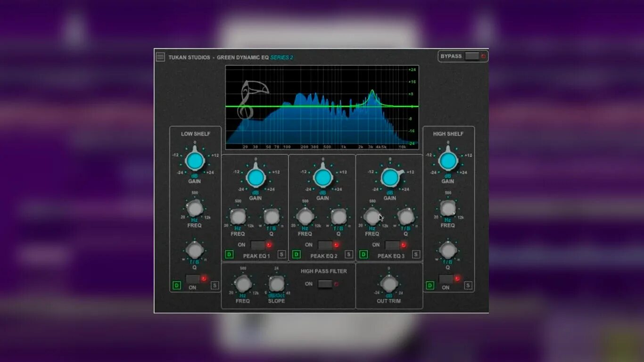This screenshot has height=362, width=644.
Task: Click the High Shelf Q knob
Action: (448, 250)
